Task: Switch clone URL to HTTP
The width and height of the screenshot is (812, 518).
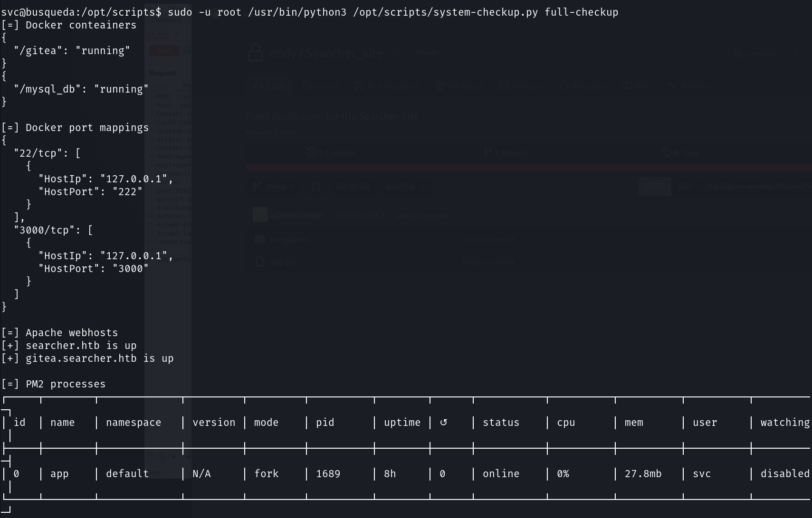Action: click(x=655, y=187)
